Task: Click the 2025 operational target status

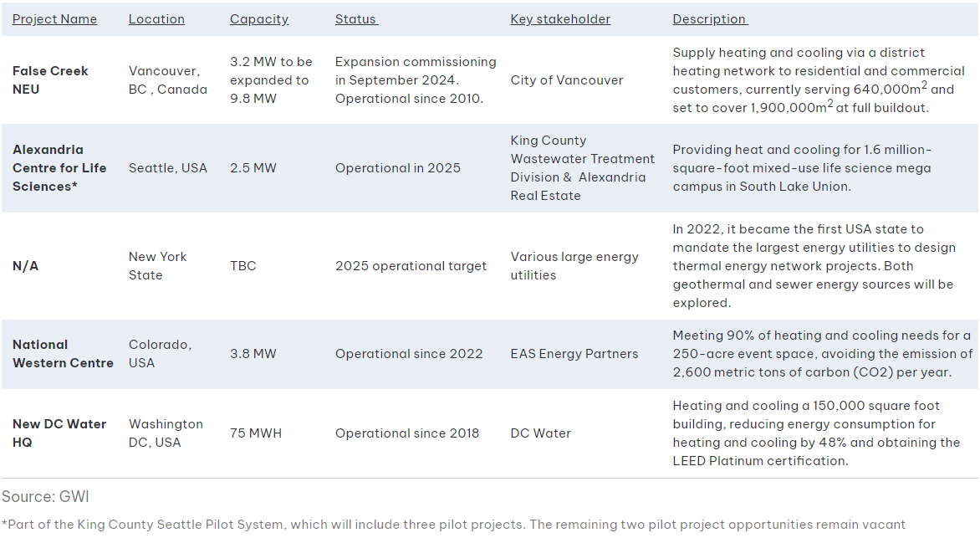Action: (x=411, y=266)
